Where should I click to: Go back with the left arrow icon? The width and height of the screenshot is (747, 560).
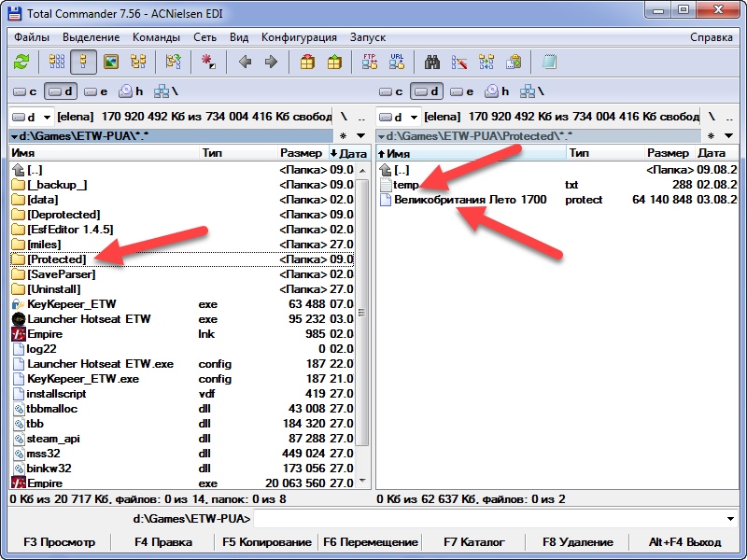point(246,62)
